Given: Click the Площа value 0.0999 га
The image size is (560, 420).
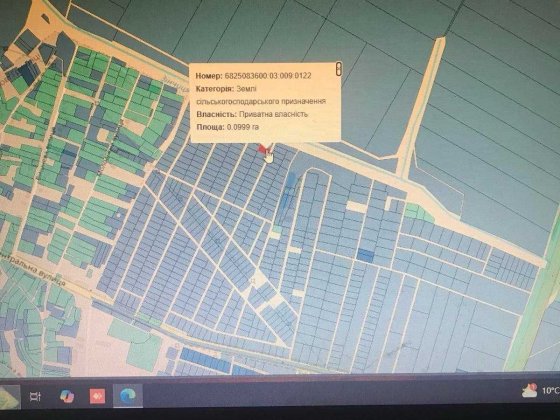Looking at the screenshot, I should (243, 127).
